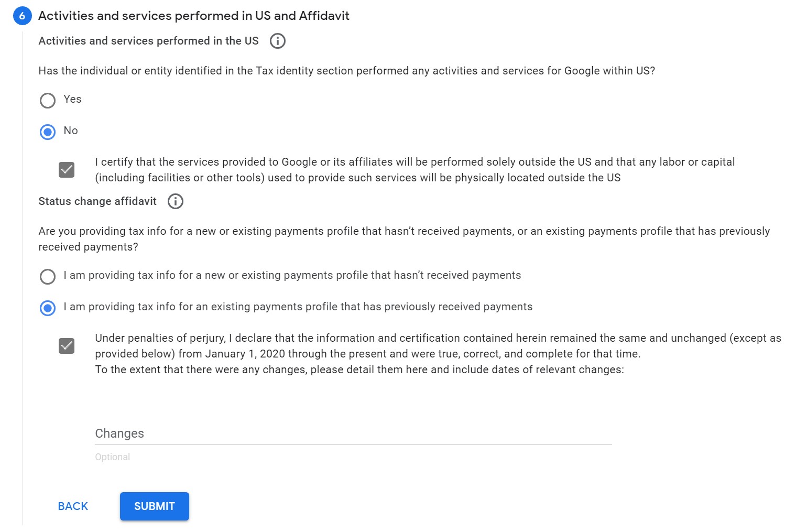Show info tooltip for Status change affidavit
The height and width of the screenshot is (532, 796).
click(176, 201)
